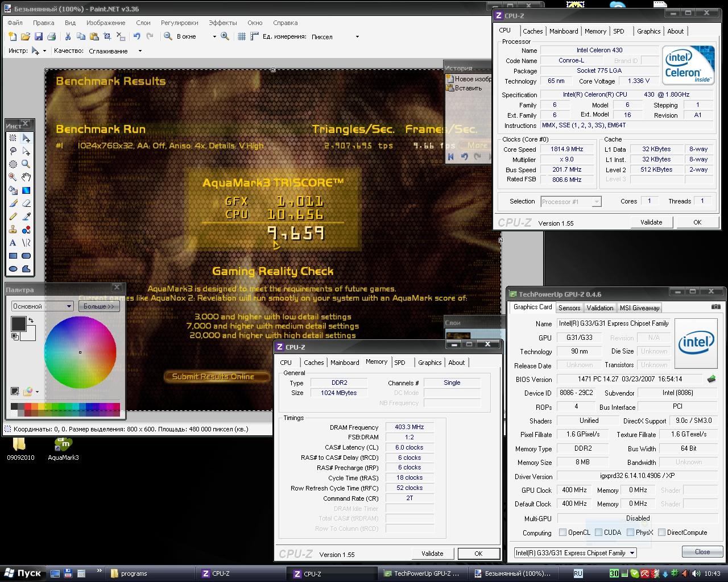Expand the palette management dropdown arrow in Палитра
728x582 pixels.
point(38,392)
